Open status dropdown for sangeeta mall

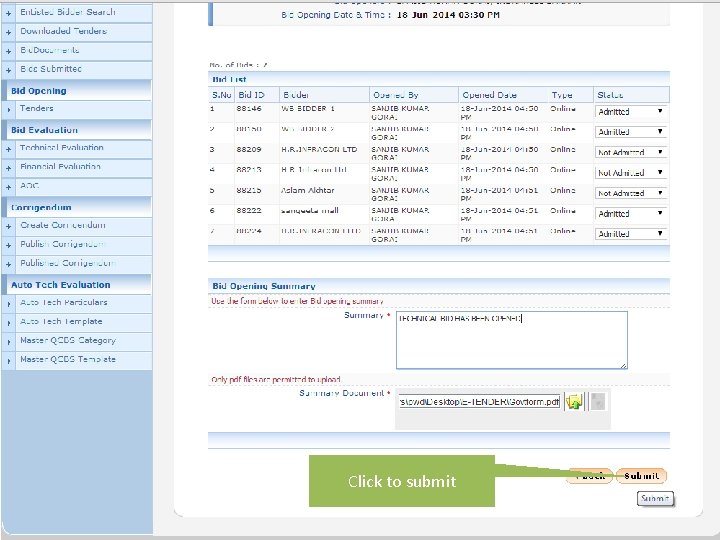tap(630, 214)
